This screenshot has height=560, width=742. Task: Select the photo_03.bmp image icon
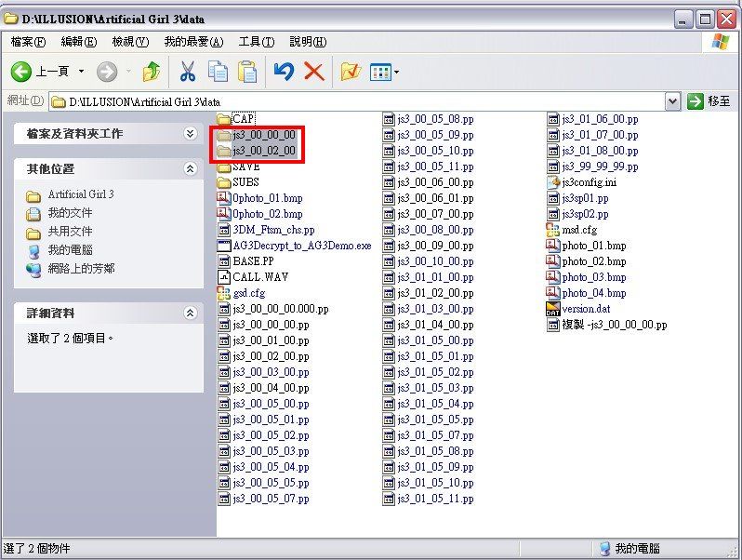pos(552,277)
